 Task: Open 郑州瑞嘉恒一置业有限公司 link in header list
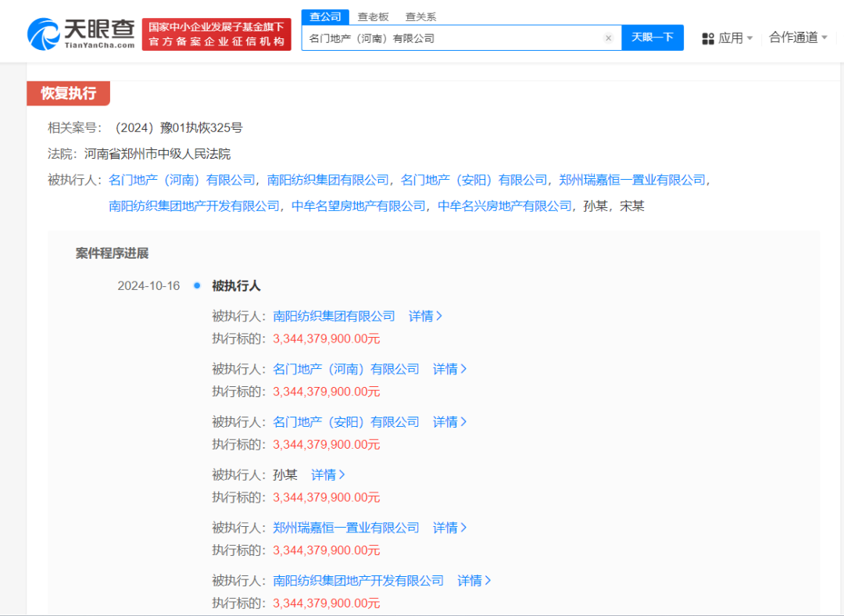click(x=632, y=180)
